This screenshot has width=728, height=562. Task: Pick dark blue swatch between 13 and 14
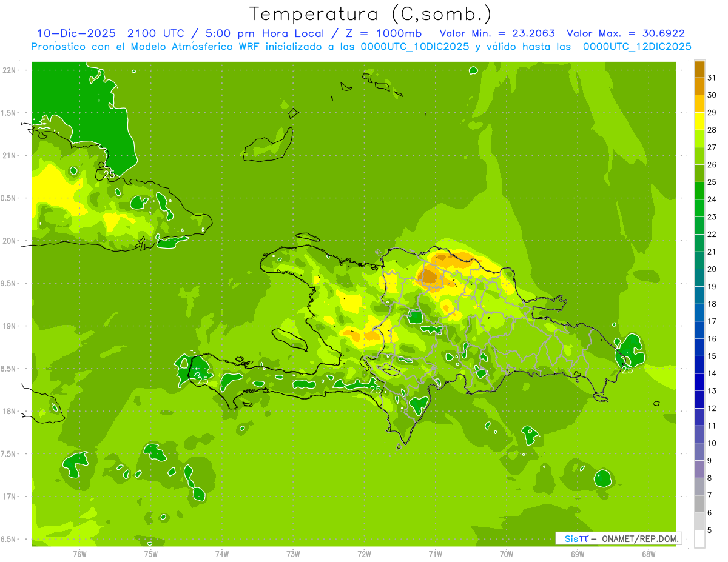point(699,383)
